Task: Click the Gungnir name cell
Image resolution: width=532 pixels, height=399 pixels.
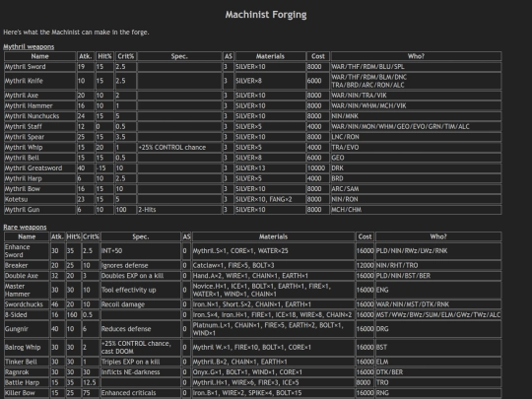Action: coord(27,329)
